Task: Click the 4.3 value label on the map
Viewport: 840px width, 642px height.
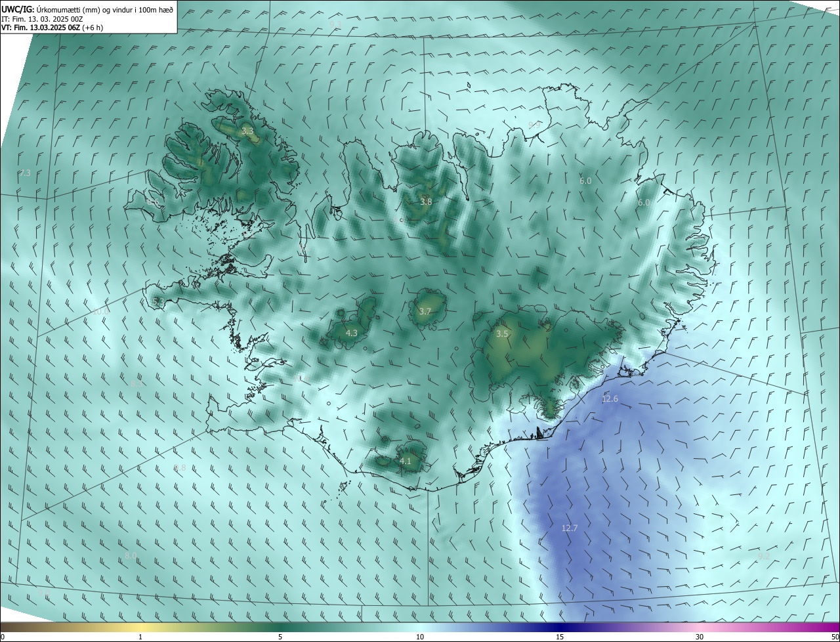Action: 352,333
